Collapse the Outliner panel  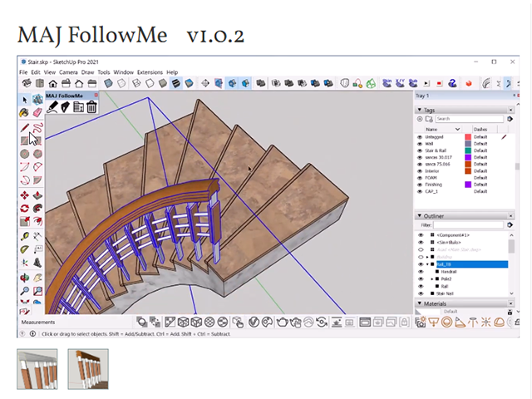419,216
